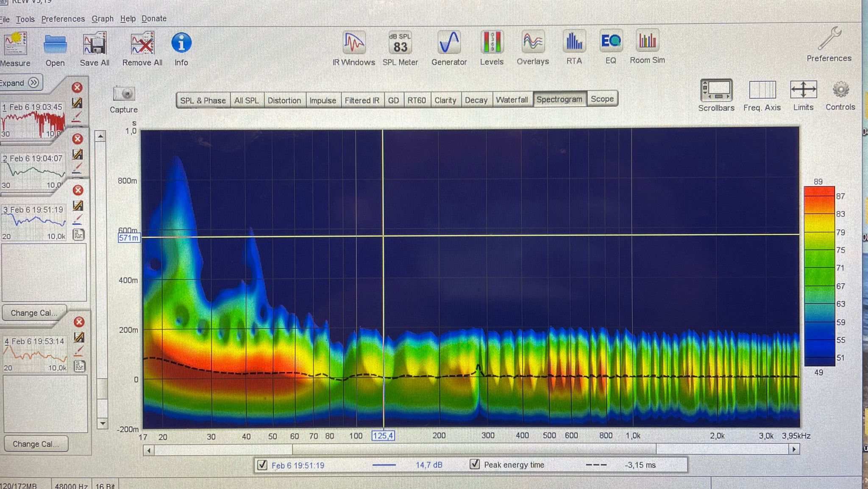
Task: Toggle the graph Scrollbars display
Action: [716, 90]
